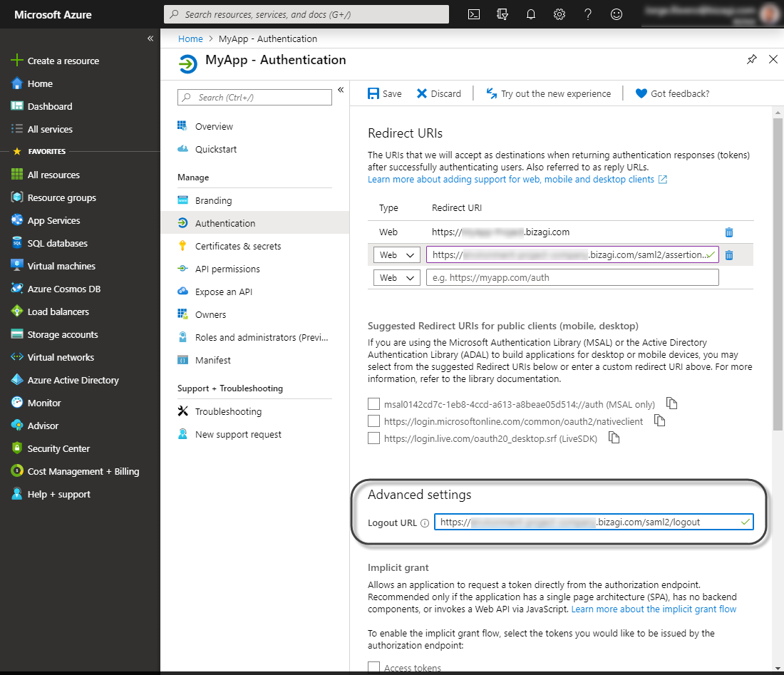Click the SQL databases icon

(x=17, y=243)
